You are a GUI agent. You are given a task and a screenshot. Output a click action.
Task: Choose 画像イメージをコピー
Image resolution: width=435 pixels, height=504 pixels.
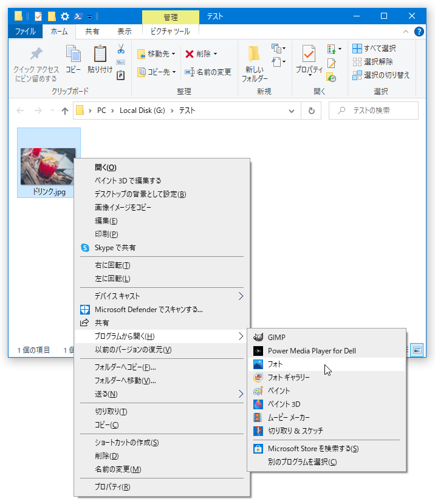(x=162, y=208)
